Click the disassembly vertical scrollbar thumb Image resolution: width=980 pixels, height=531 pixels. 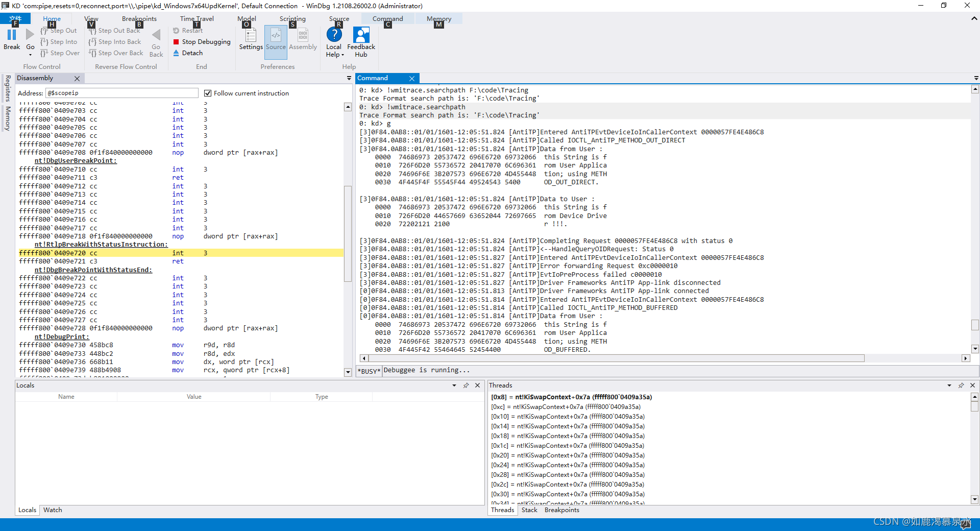348,233
